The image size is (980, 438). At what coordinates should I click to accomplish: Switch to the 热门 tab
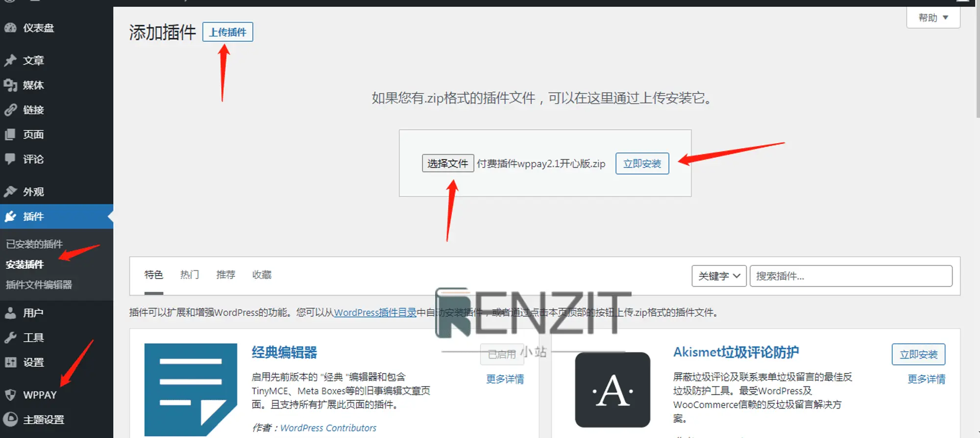pyautogui.click(x=190, y=275)
